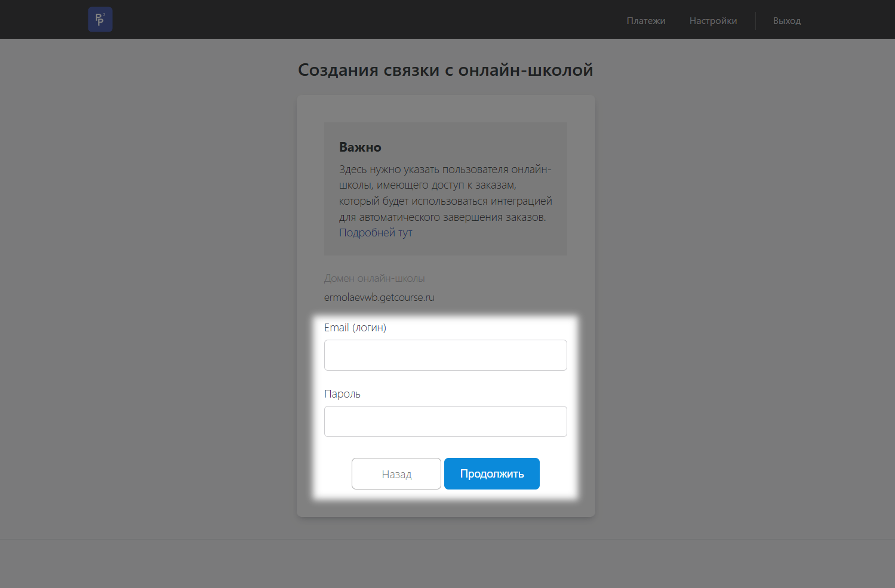Click the Выход link to log out
Viewport: 895px width, 588px height.
786,21
